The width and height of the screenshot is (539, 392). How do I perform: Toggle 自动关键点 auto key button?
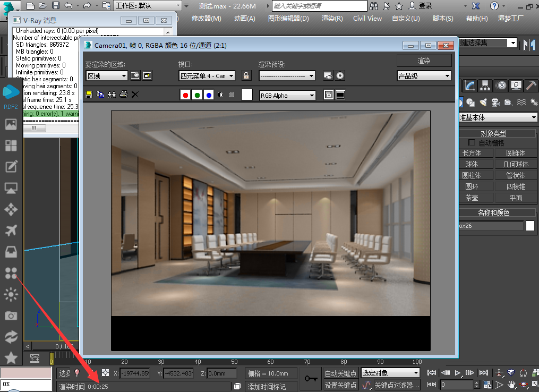pyautogui.click(x=341, y=373)
